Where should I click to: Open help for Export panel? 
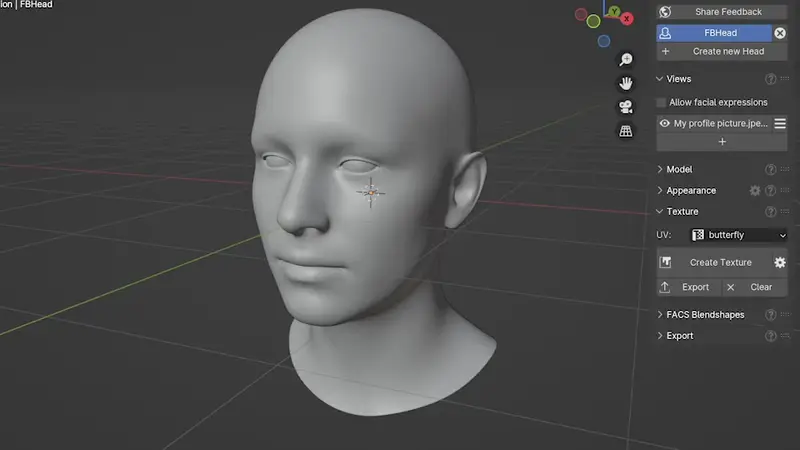pyautogui.click(x=770, y=336)
